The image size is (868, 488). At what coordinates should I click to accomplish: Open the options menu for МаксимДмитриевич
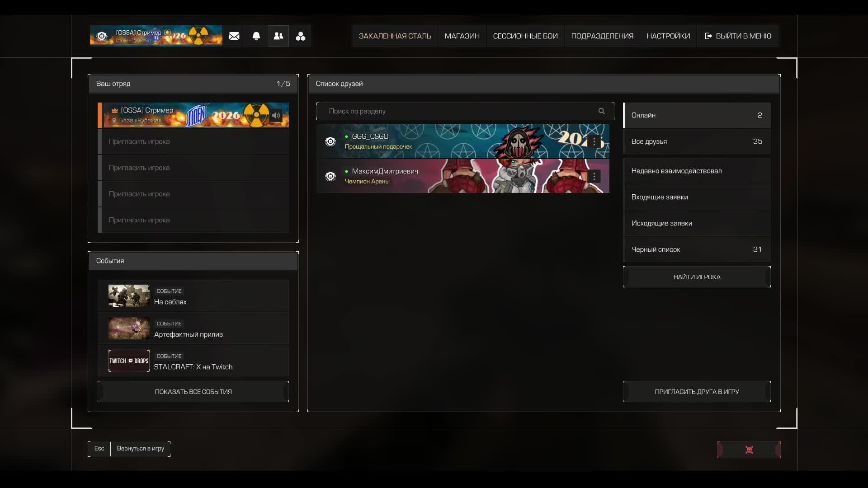pos(594,176)
